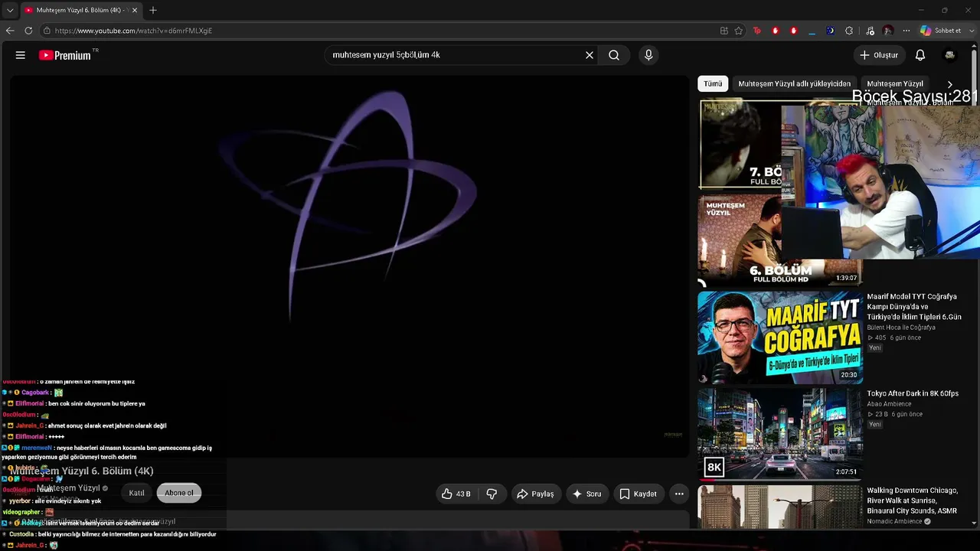Switch to the Muhteşem Yüzyıl 6. Bölüm tab
The height and width of the screenshot is (551, 980).
tap(80, 11)
